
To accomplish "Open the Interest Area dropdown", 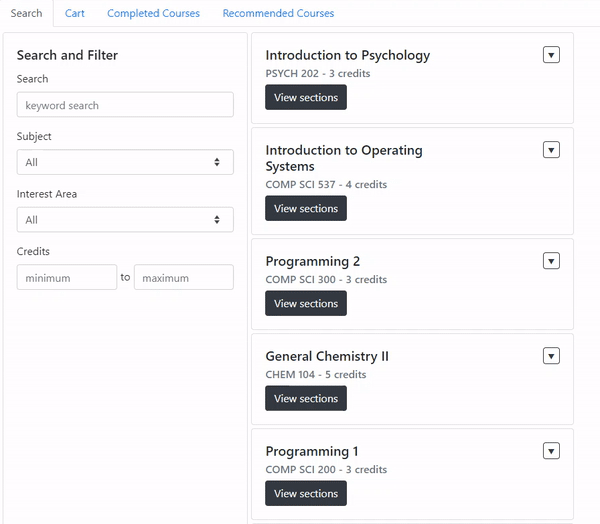I will [125, 220].
